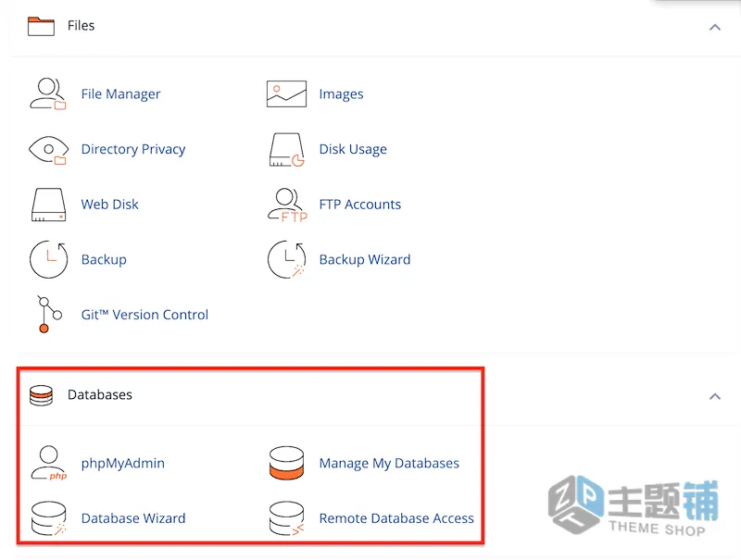Viewport: 741px width, 560px height.
Task: Open the Backup Wizard clock icon
Action: [287, 259]
